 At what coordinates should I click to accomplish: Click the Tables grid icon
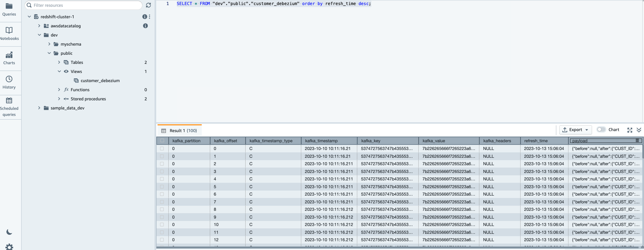(x=66, y=62)
